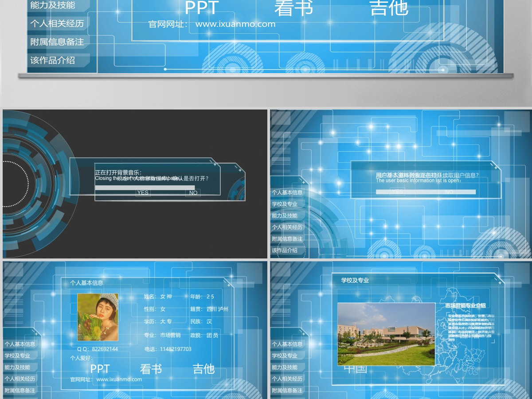
Task: Click the 个人爱好 label on the profile slide
Action: pos(82,357)
